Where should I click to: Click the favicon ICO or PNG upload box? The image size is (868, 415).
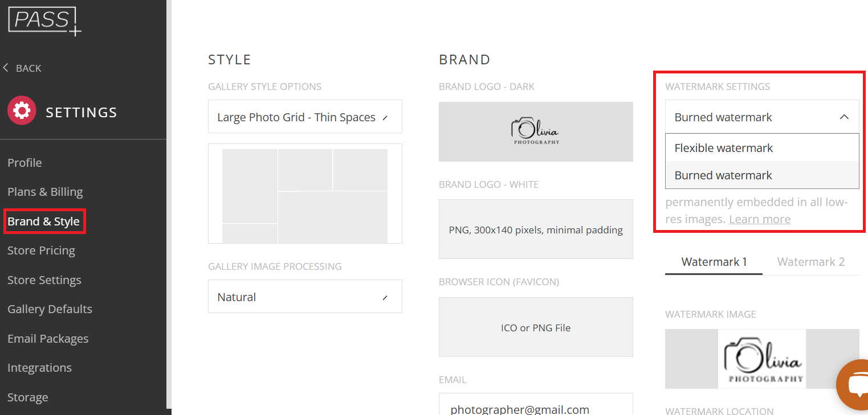[536, 327]
